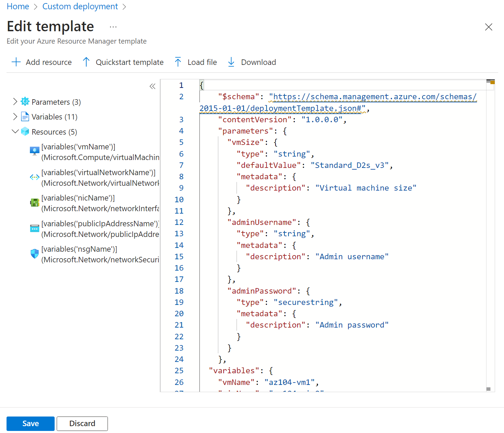Click the Add resource plus icon
Viewport: 504px width, 433px height.
(x=16, y=62)
